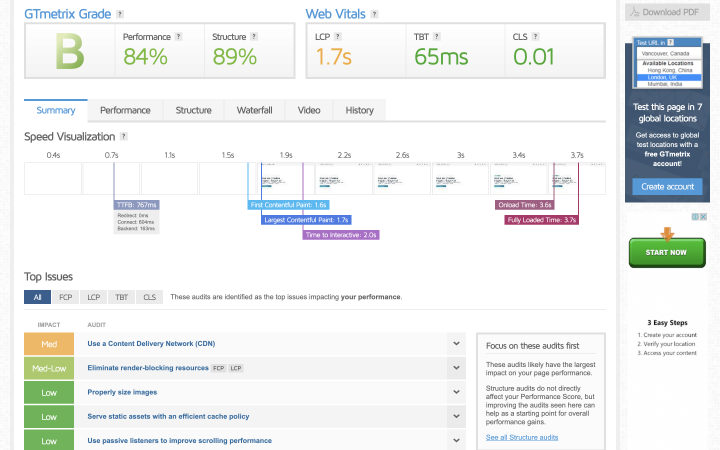Click the filmstrip thumbnail under 3s
The height and width of the screenshot is (450, 720).
(460, 179)
